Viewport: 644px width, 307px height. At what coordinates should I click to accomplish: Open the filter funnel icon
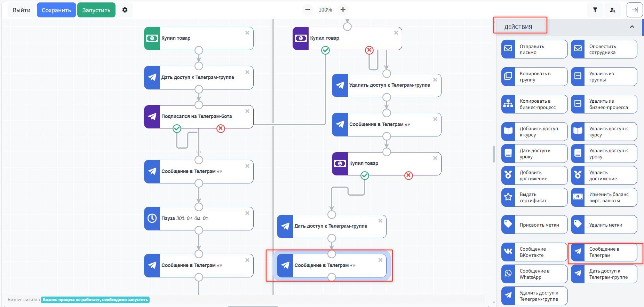coord(595,10)
